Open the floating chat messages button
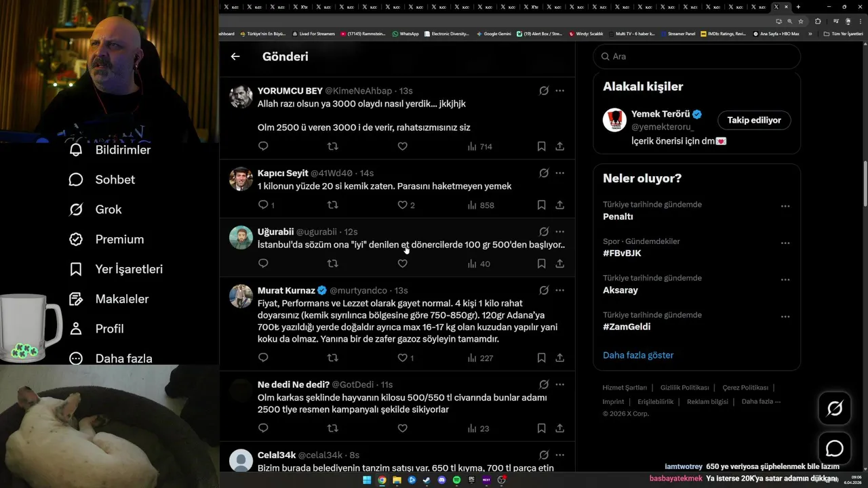This screenshot has height=488, width=868. 834,449
